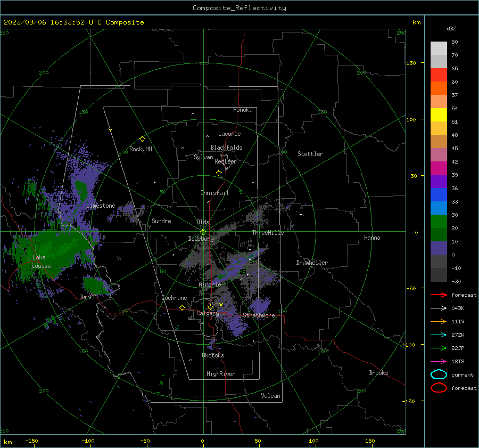Click the Composite_Reflectivity title text
This screenshot has height=448, width=479.
click(239, 8)
